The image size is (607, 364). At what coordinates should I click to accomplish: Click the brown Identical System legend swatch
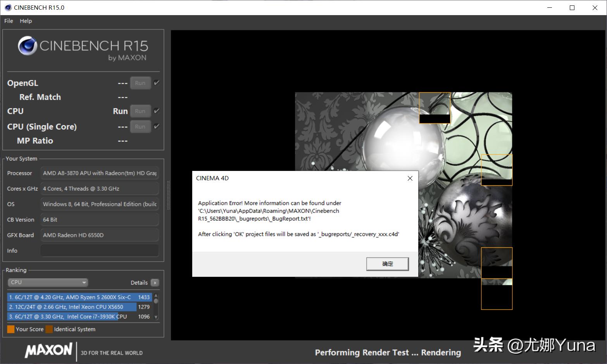[x=49, y=329]
